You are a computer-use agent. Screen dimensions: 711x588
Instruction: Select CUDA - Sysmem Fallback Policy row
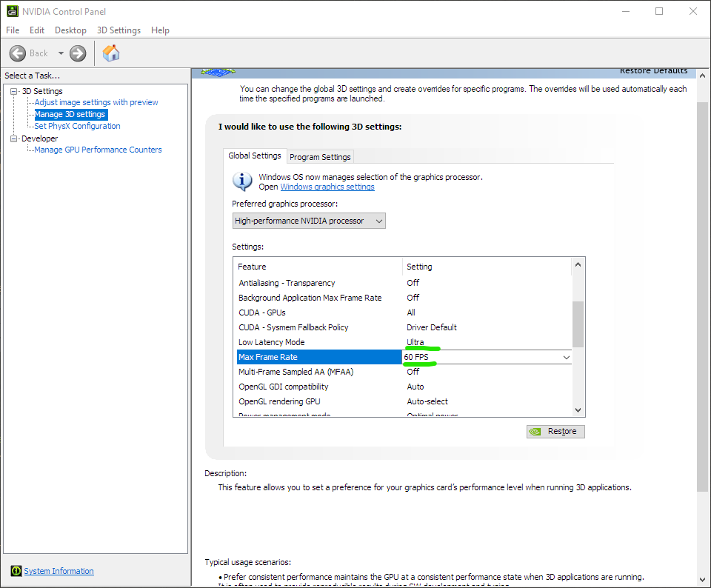[x=404, y=327]
